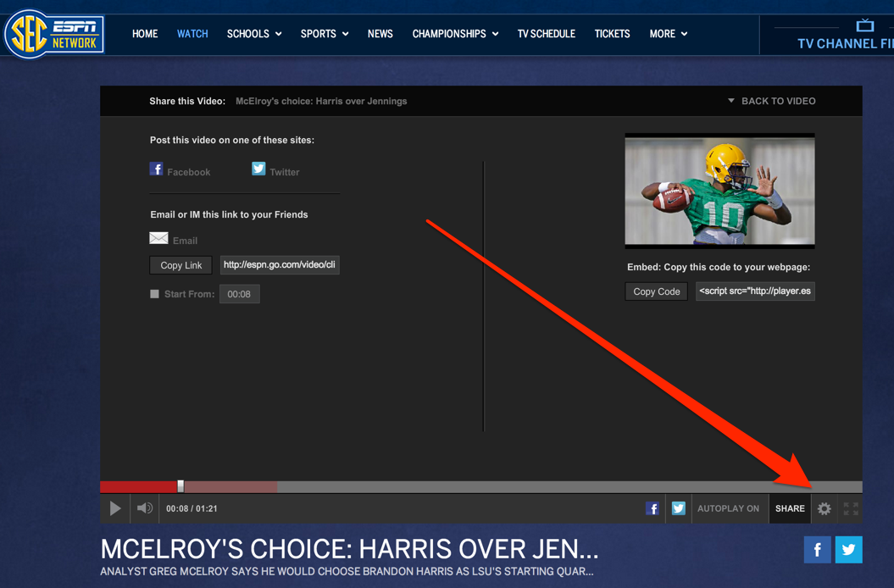Click the Copy Code button
894x588 pixels.
[656, 291]
